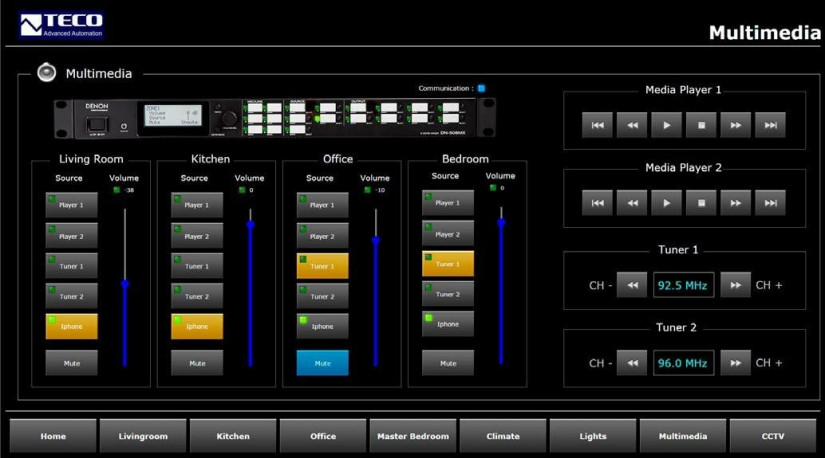
Task: Step Tuner 2 channel up
Action: pos(735,363)
